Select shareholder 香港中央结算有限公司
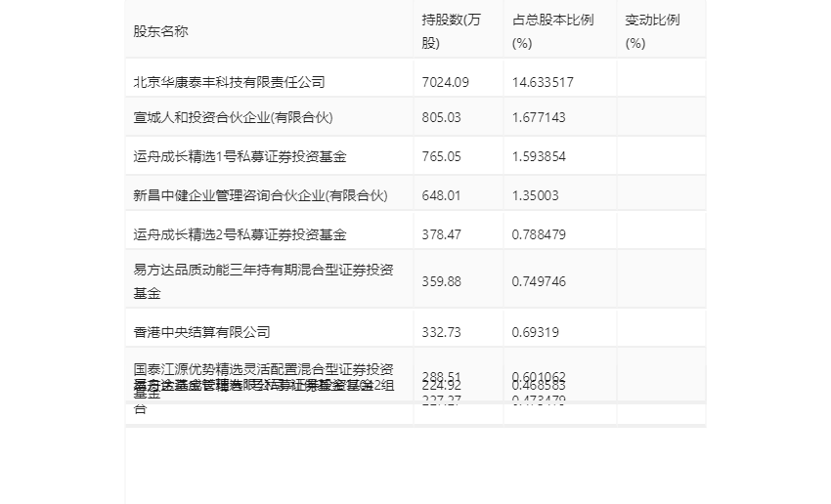The image size is (831, 504). pos(202,332)
